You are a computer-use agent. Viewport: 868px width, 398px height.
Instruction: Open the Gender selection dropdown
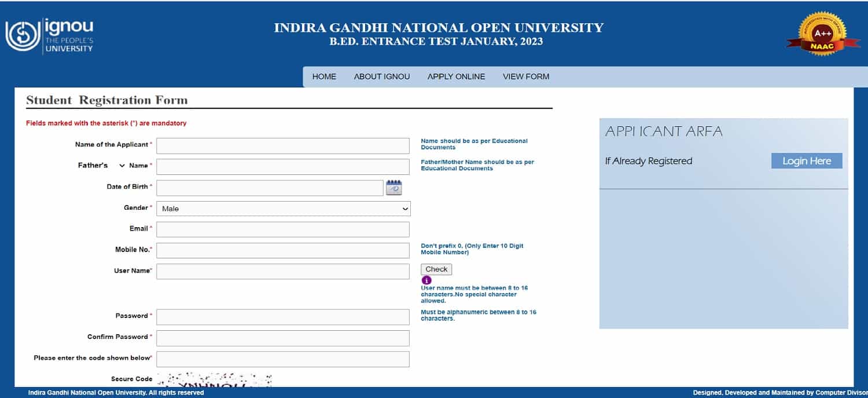pos(283,209)
